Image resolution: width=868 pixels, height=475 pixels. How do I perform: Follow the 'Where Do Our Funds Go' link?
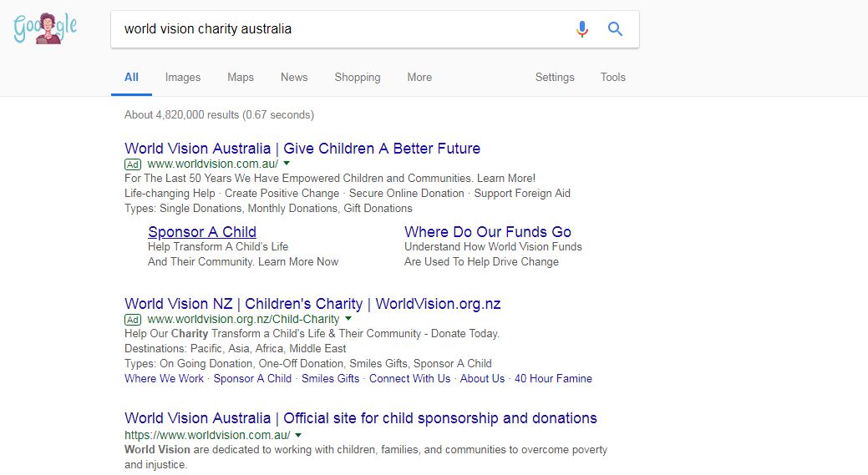pyautogui.click(x=488, y=232)
